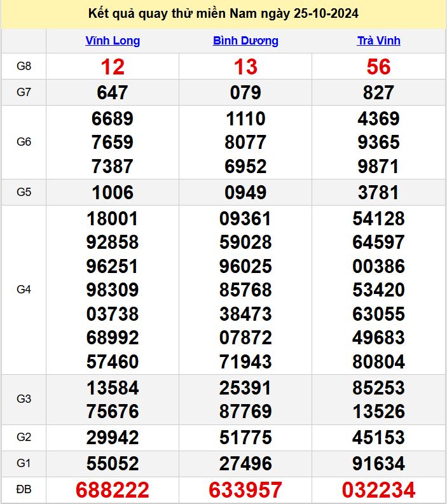Click G6 value 6952
The height and width of the screenshot is (504, 447).
(x=245, y=167)
